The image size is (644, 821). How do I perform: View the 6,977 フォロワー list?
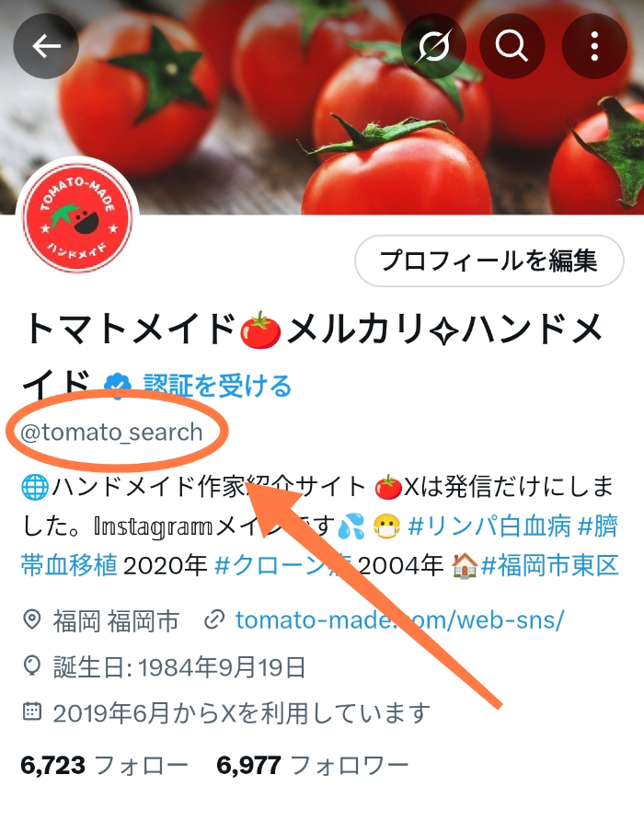(x=313, y=766)
